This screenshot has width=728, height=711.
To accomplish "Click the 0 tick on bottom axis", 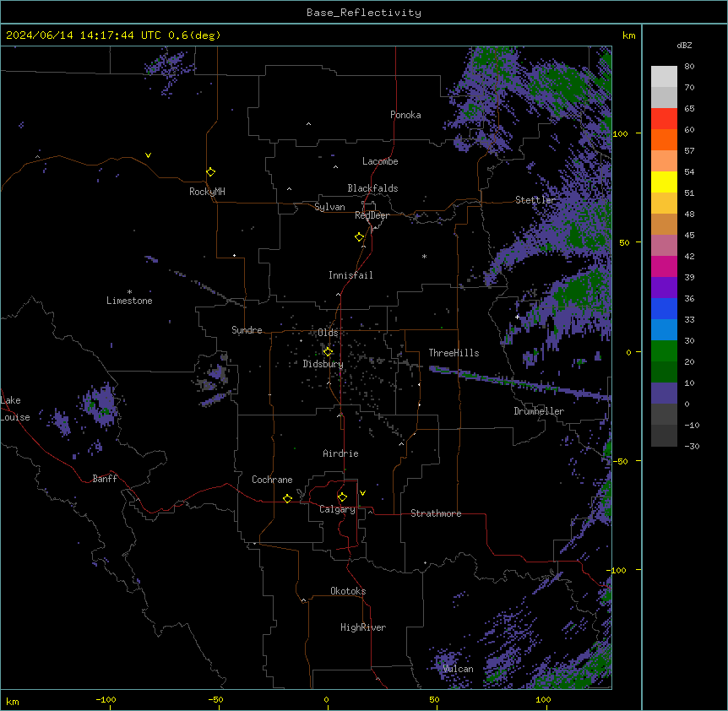I will [326, 699].
